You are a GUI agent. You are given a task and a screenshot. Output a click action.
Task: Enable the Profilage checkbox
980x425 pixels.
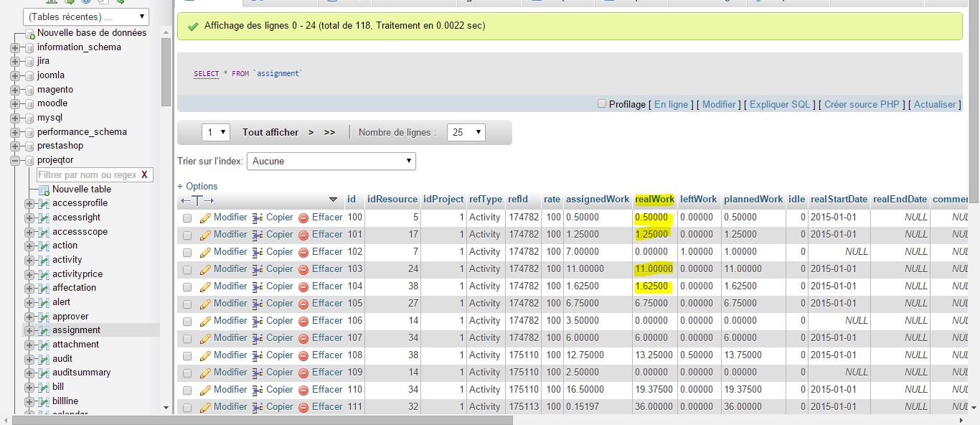coord(602,103)
